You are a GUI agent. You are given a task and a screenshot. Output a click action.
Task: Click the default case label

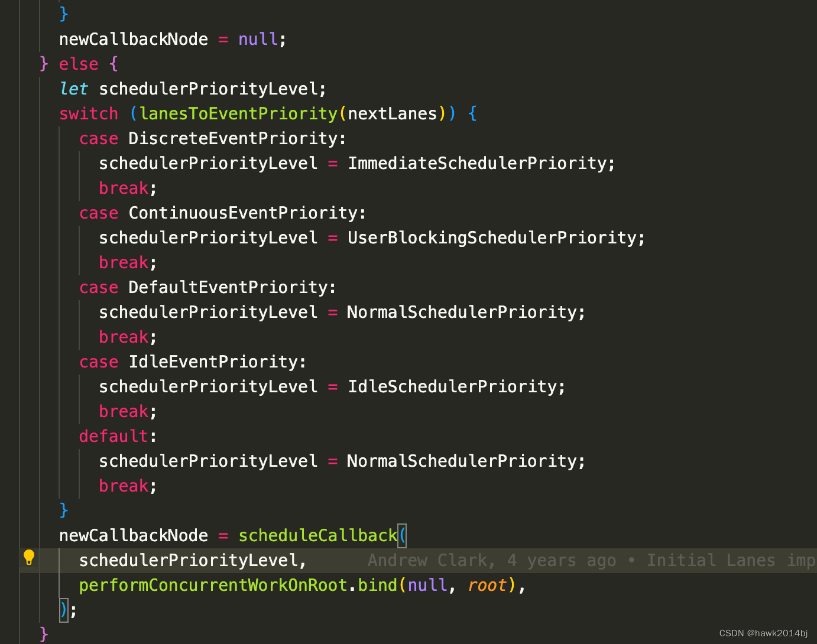click(x=114, y=435)
